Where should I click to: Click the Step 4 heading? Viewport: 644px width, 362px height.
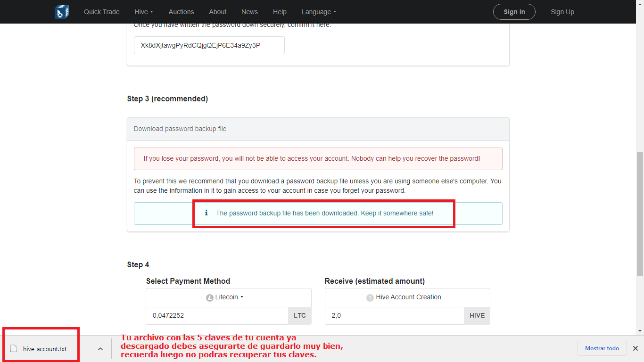point(138,264)
